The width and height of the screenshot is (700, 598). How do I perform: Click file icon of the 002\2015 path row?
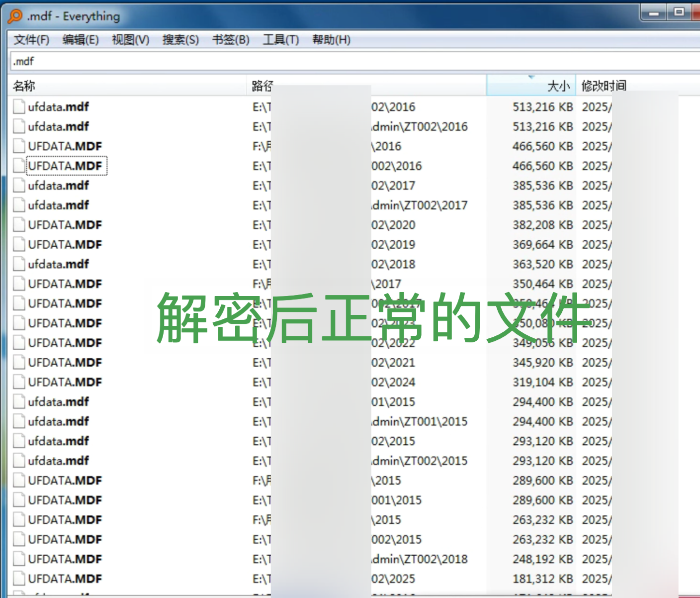click(x=19, y=539)
